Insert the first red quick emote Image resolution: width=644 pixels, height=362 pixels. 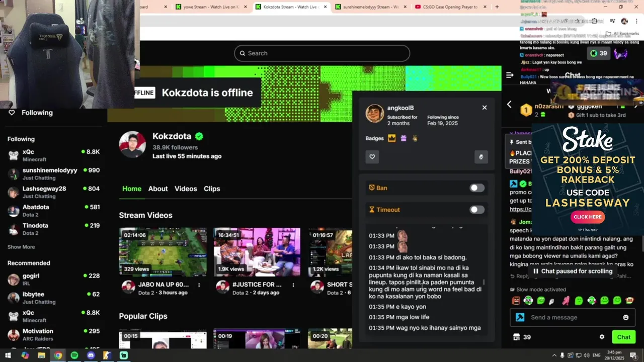pos(516,301)
